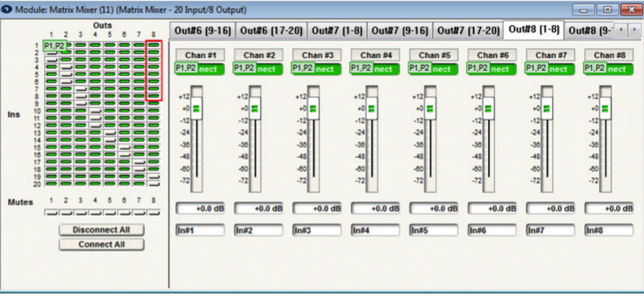644x296 pixels.
Task: Select the Out#8 (1-8) tab
Action: 534,30
